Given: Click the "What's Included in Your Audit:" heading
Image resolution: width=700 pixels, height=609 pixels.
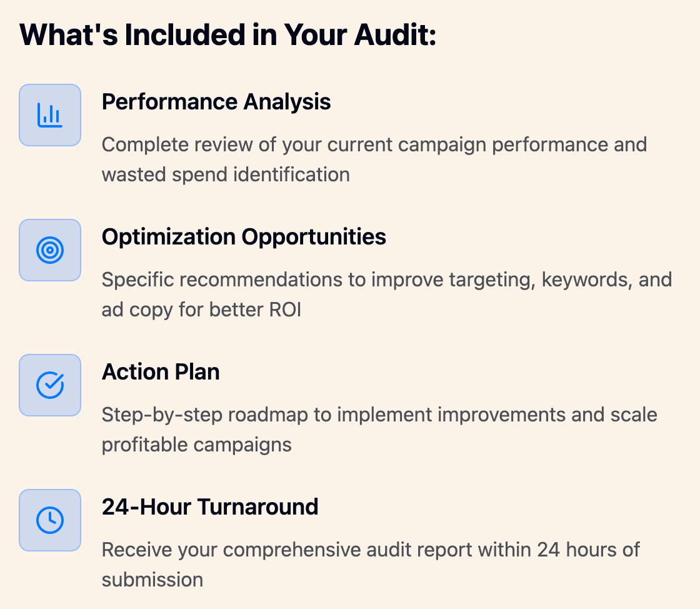Looking at the screenshot, I should pos(227,36).
